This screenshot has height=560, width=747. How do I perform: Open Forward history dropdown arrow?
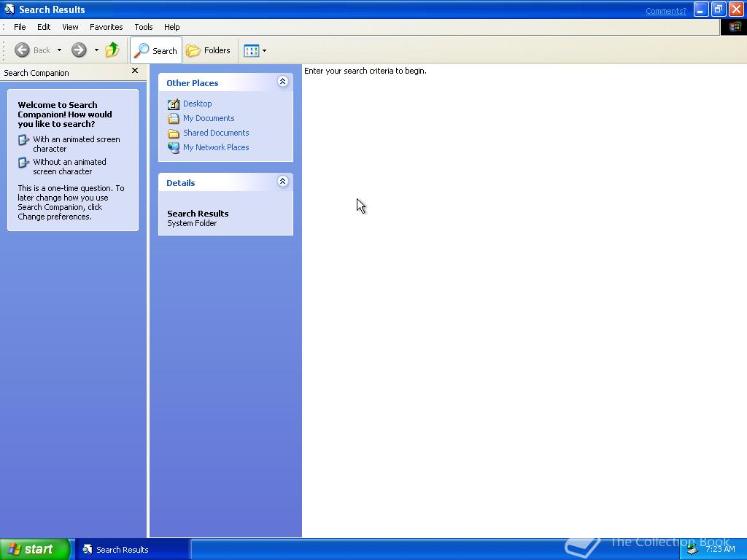(96, 50)
